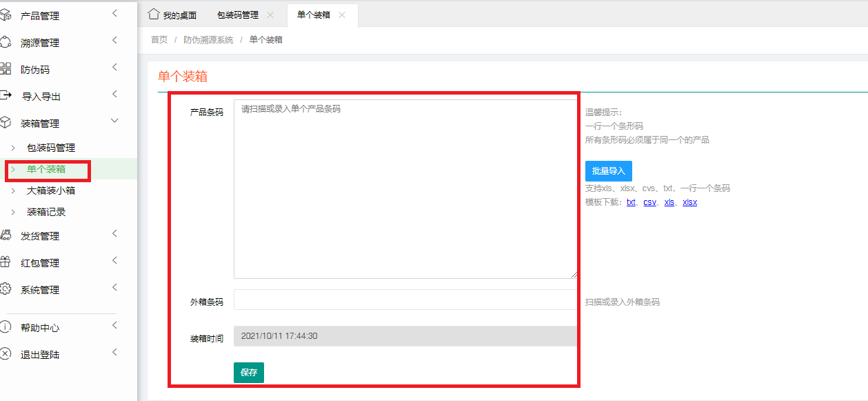
Task: Click the 批量导入 button
Action: 608,171
